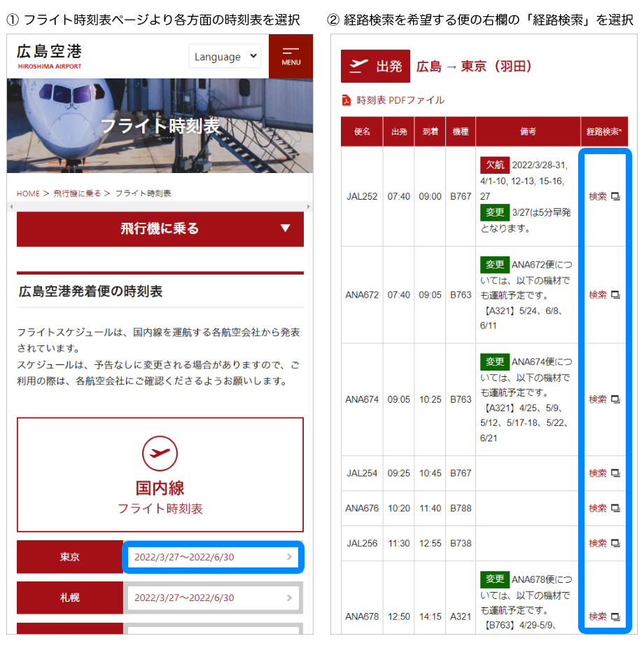Click the 到着 column header
This screenshot has height=648, width=644.
coord(430,132)
